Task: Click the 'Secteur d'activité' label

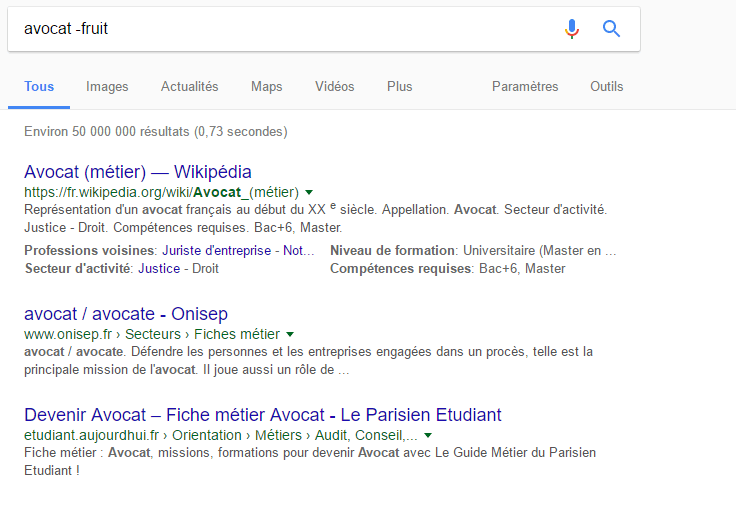Action: click(77, 269)
